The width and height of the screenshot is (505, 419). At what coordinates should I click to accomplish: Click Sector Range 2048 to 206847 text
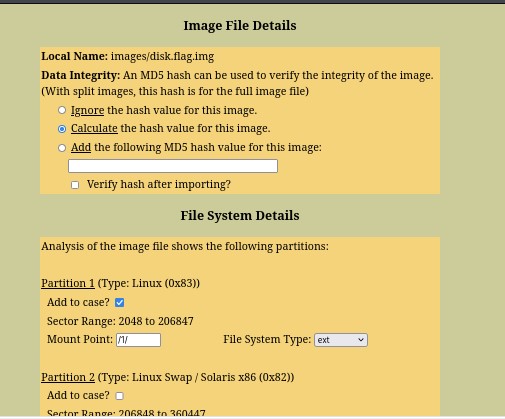coord(120,321)
